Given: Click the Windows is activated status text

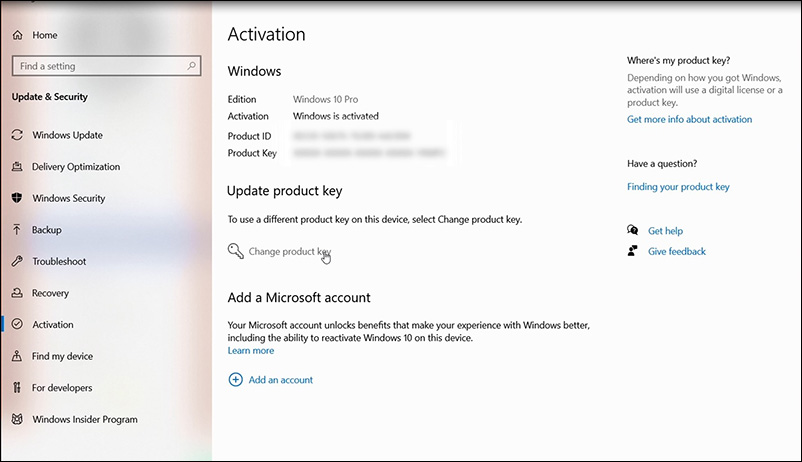Looking at the screenshot, I should pyautogui.click(x=336, y=116).
